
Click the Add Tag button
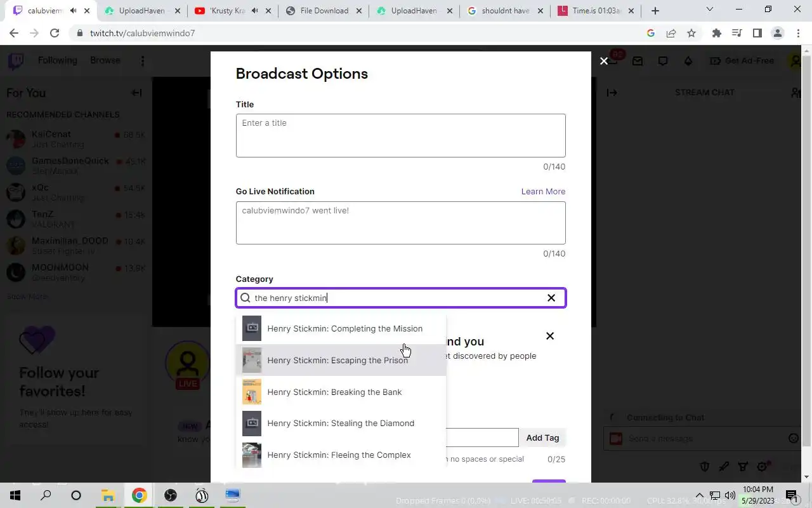click(x=542, y=438)
